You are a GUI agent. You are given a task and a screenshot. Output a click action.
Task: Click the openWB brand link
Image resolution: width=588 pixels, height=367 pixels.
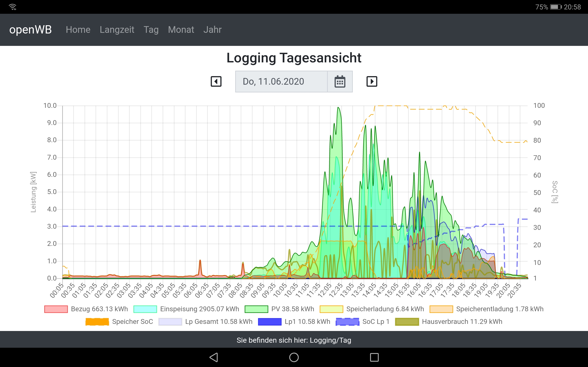[30, 30]
